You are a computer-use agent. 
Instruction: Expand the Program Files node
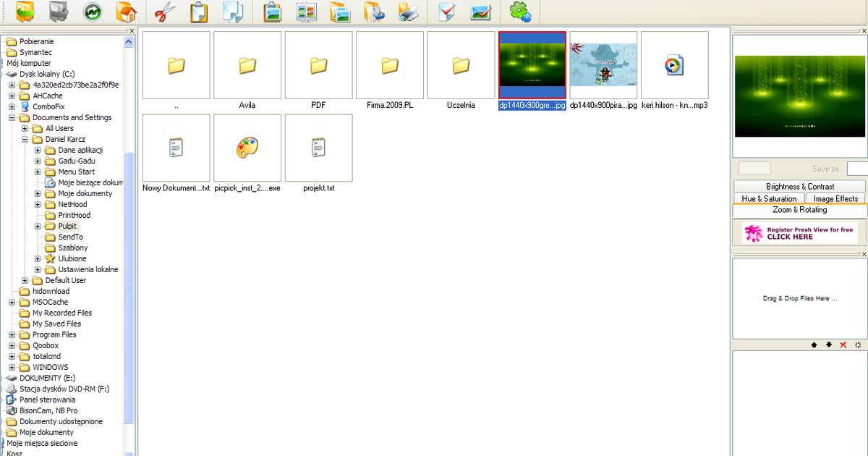pyautogui.click(x=12, y=334)
